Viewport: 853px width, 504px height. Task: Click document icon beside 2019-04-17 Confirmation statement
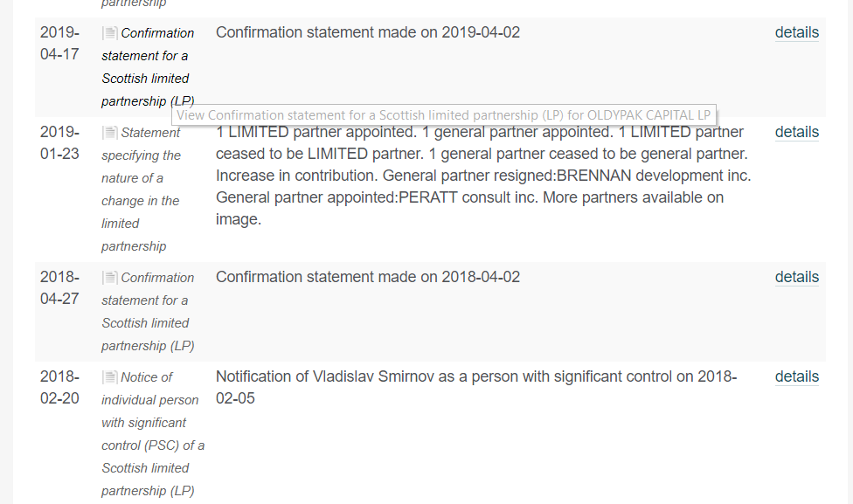pos(110,33)
